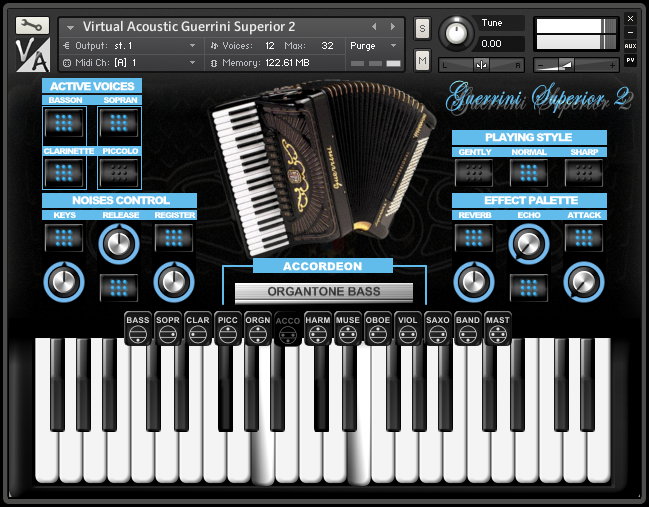This screenshot has width=649, height=507.
Task: Enable GENTLY playing style
Action: tap(474, 173)
